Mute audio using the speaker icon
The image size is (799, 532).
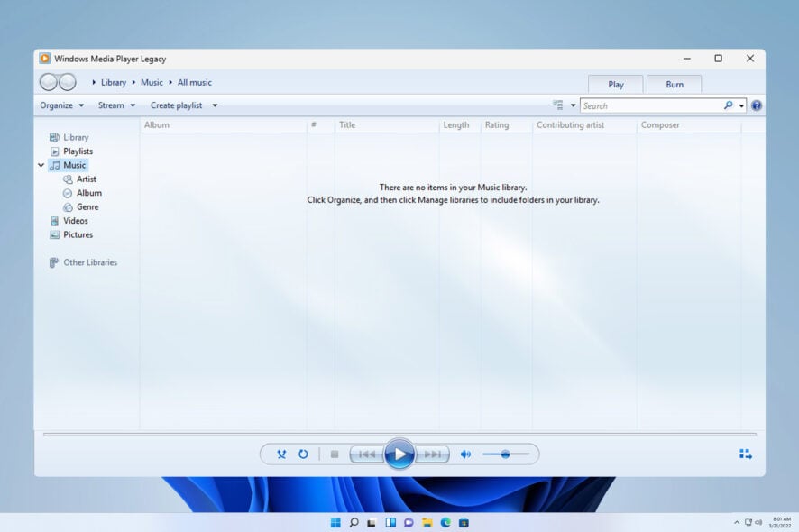[x=465, y=454]
